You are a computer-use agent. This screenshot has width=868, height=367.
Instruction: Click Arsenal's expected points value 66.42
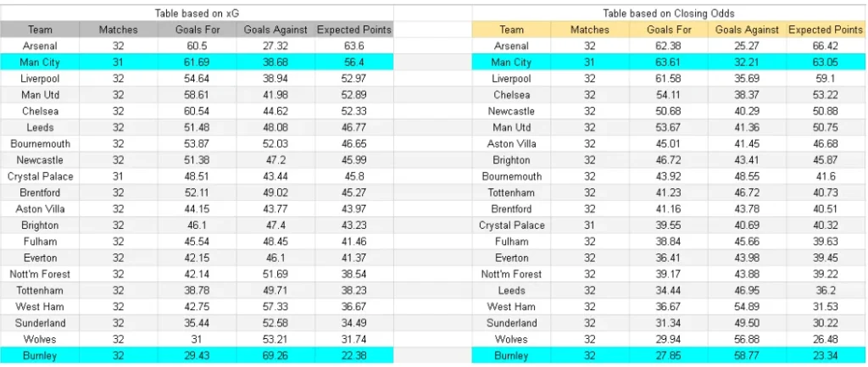click(825, 46)
